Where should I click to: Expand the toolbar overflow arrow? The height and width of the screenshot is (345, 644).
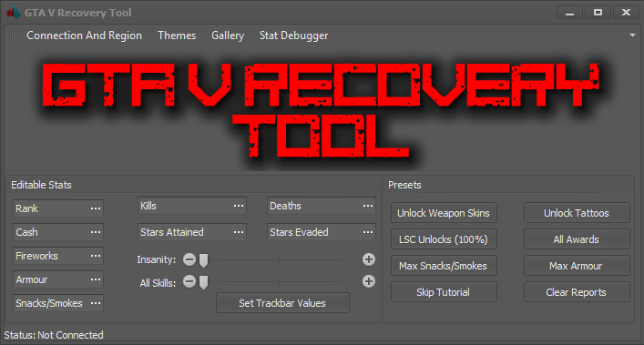(632, 36)
